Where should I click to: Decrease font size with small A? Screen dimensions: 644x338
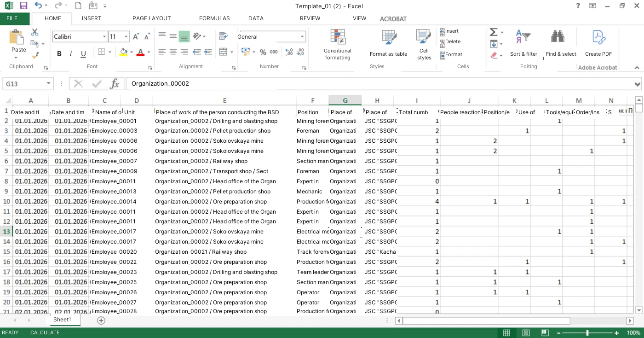coord(147,37)
